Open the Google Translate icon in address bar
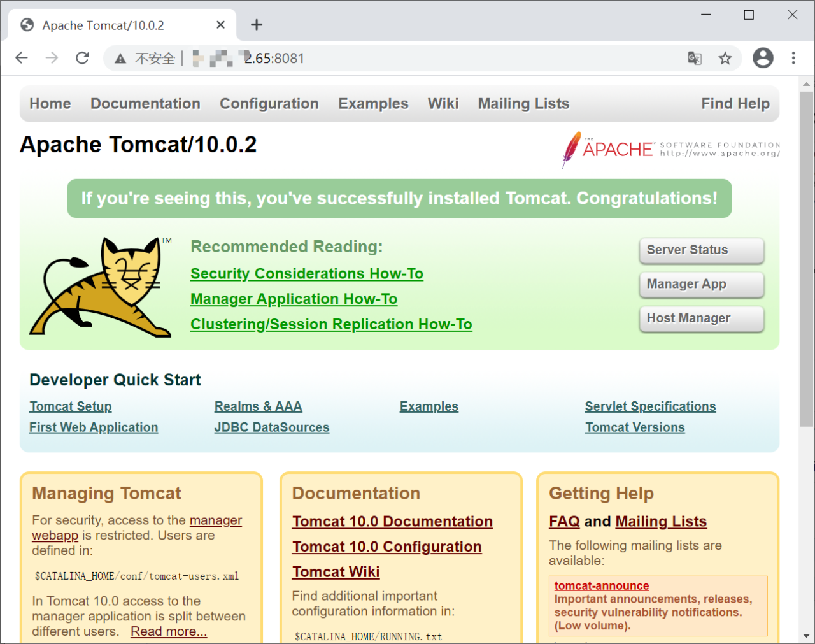 [x=694, y=57]
